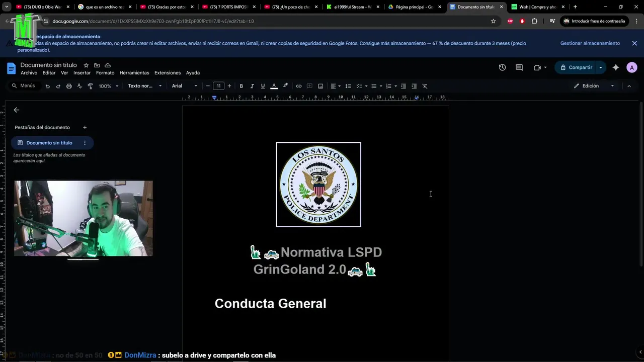Screen dimensions: 644x362
Task: Run spelling and grammar check icon
Action: coord(79,86)
